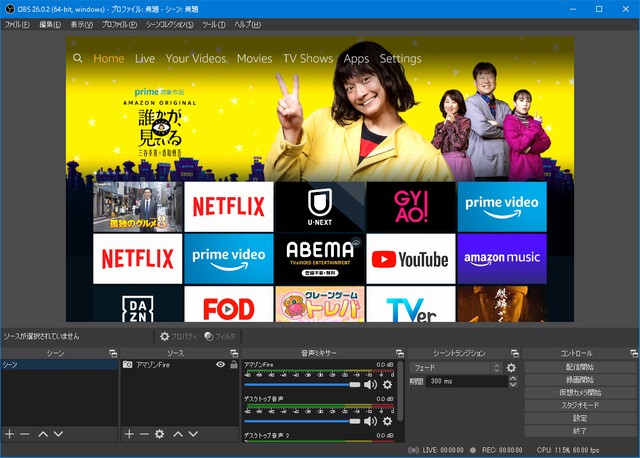Click the OBS logo in title bar
Screen dimensions: 640x458
coord(9,9)
